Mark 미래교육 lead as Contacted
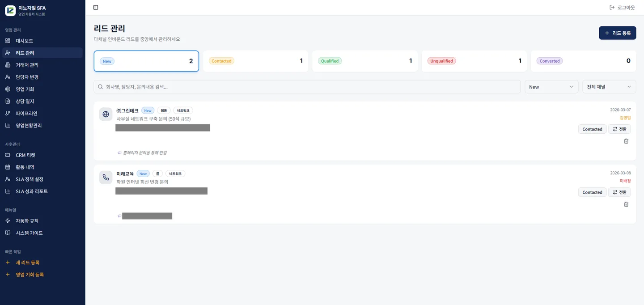This screenshot has width=644, height=305. [x=592, y=192]
